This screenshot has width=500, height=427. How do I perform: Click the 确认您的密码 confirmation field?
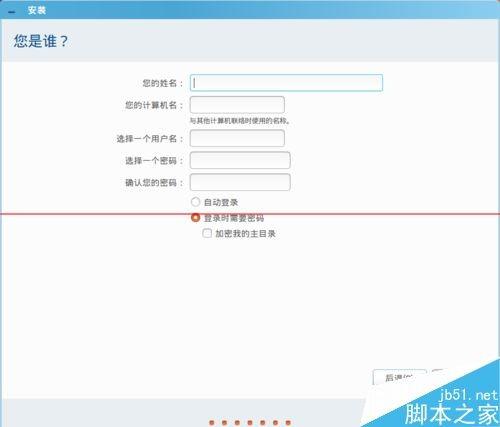click(x=240, y=182)
